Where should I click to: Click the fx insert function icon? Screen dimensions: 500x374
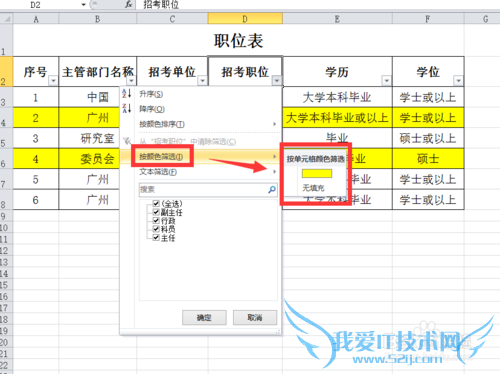[129, 4]
